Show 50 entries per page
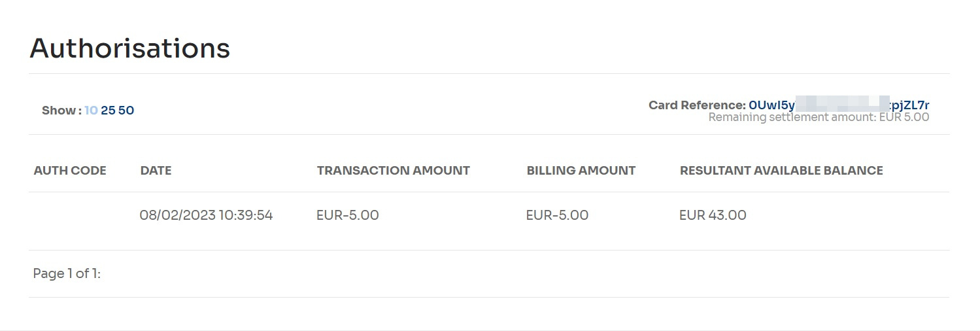Viewport: 980px width, 331px height. (126, 111)
